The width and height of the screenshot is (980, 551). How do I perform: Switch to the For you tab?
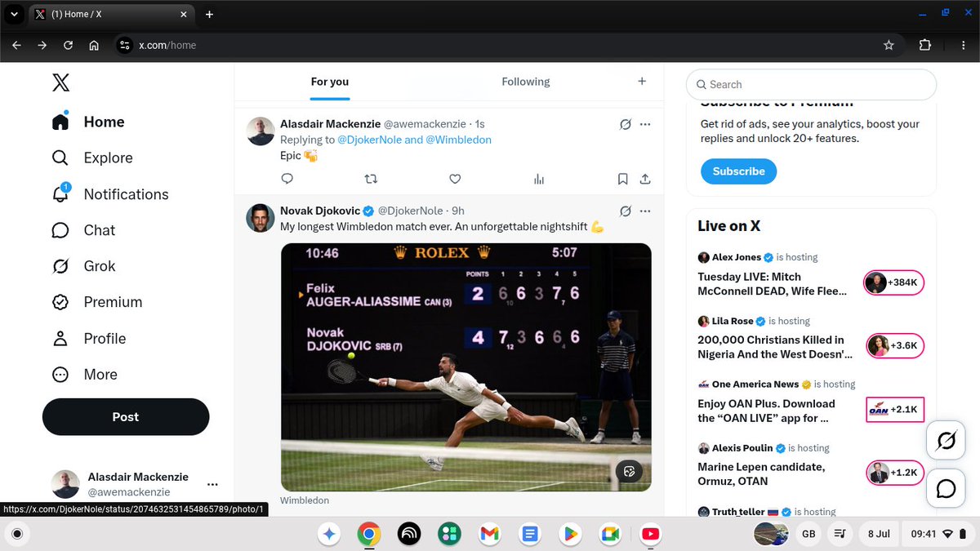(x=330, y=82)
